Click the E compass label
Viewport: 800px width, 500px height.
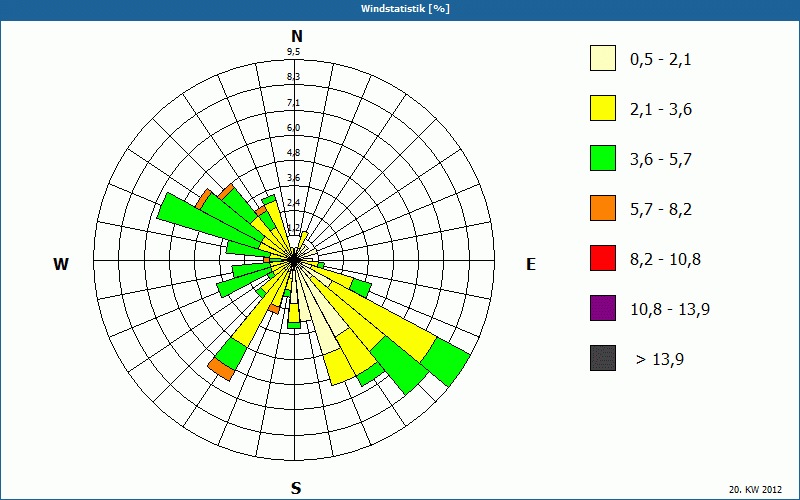[x=531, y=264]
